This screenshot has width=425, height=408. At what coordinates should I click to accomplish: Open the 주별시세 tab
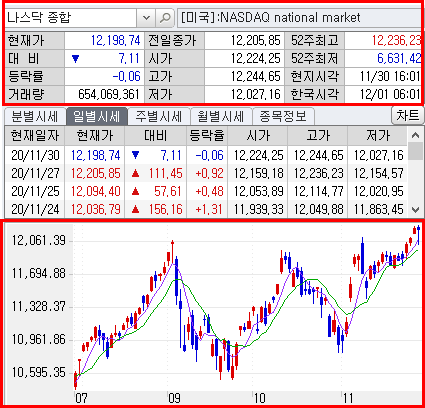(x=159, y=117)
